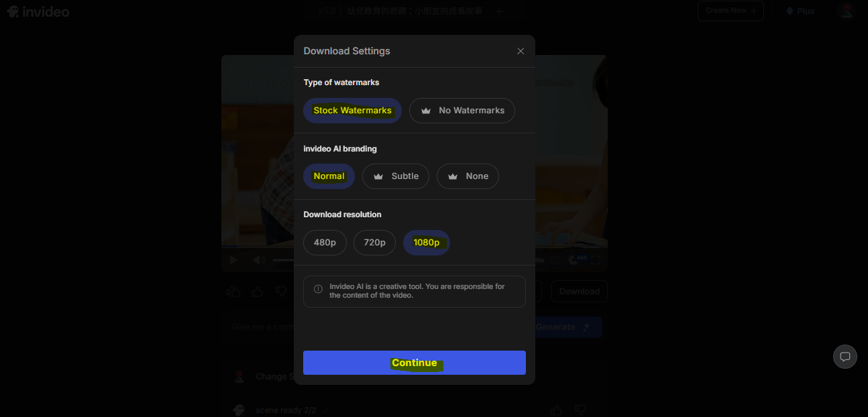Open the chat support widget
Image resolution: width=868 pixels, height=417 pixels.
pos(845,356)
